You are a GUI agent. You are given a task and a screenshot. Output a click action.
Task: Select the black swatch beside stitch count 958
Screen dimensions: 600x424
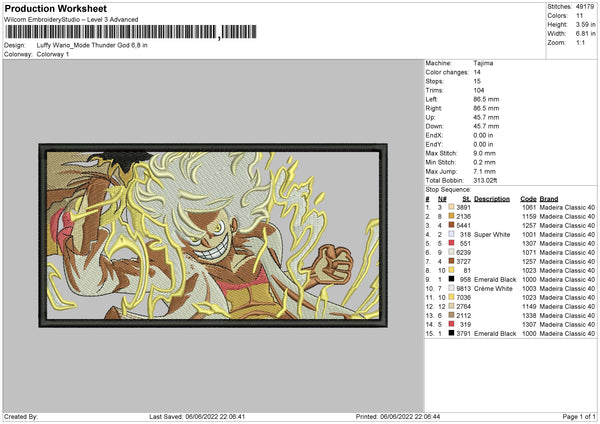(x=451, y=279)
